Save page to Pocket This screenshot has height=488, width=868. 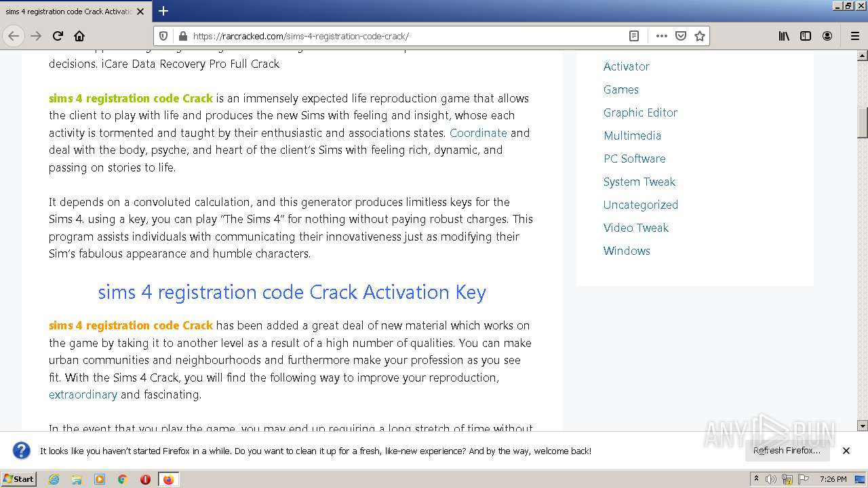[681, 36]
